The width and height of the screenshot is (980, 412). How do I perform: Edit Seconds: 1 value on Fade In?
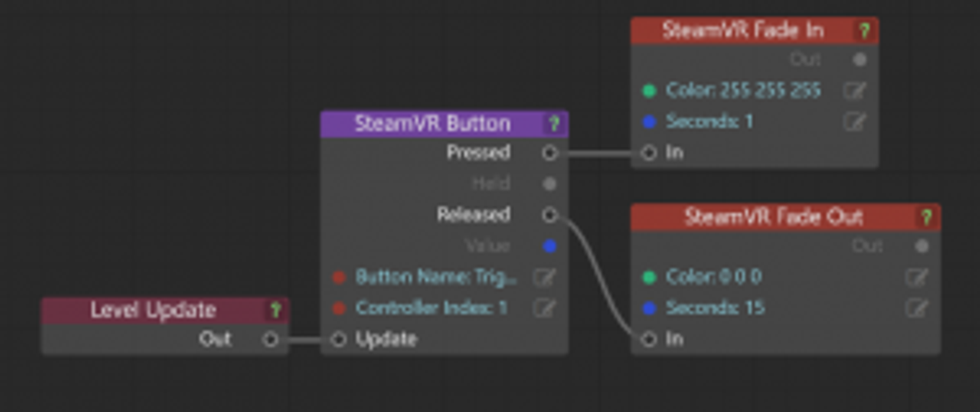click(x=854, y=121)
